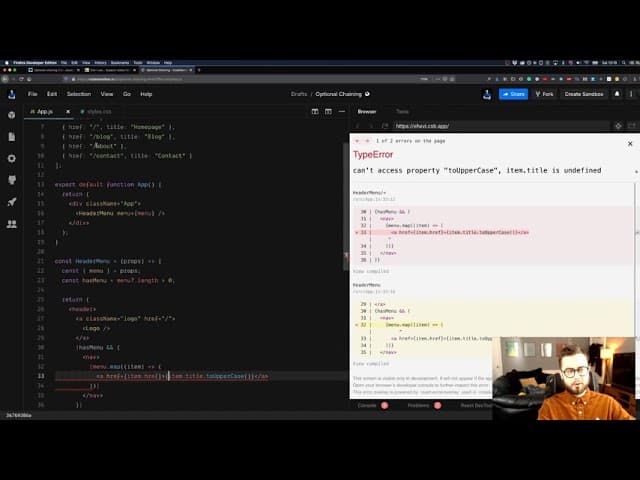Open the Deployment rocket icon
Image resolution: width=640 pixels, height=480 pixels.
[12, 202]
